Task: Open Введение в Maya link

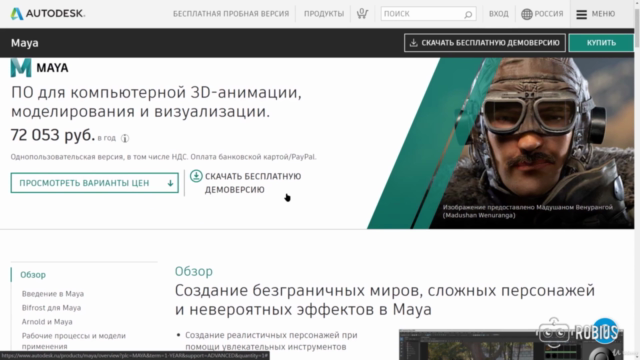Action: point(53,293)
